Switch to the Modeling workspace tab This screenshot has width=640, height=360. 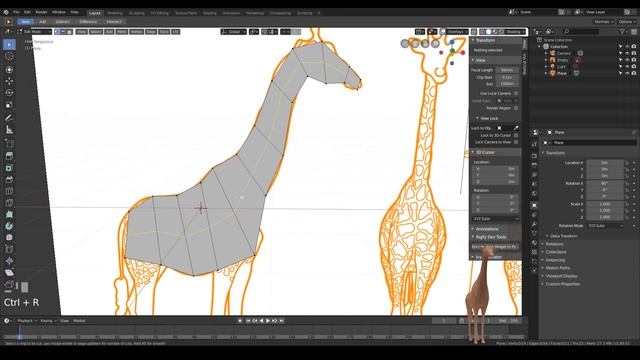pos(114,13)
